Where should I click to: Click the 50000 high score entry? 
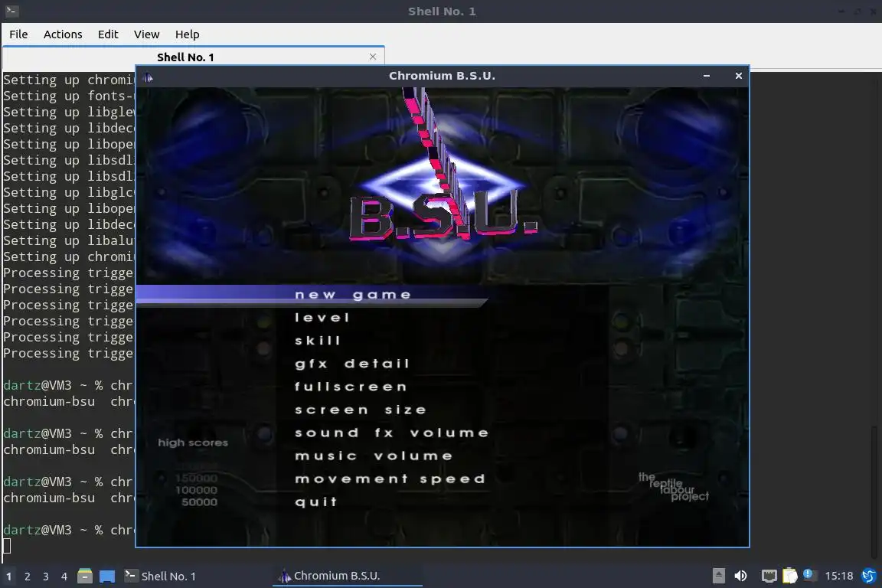199,502
